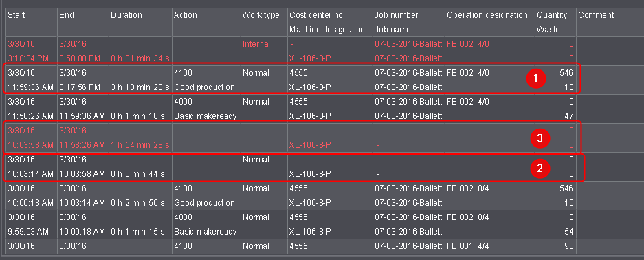644x260 pixels.
Task: Select start time 9:59:03 AM
Action: coord(28,232)
